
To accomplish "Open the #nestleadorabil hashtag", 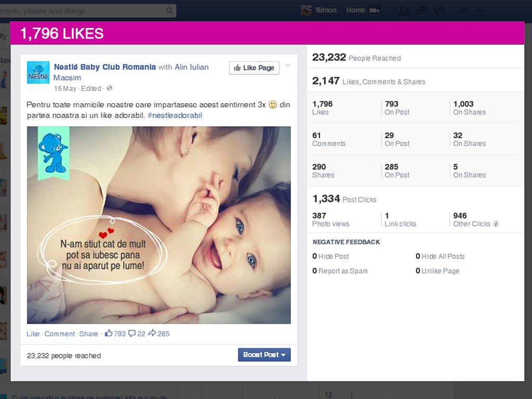I will point(175,115).
